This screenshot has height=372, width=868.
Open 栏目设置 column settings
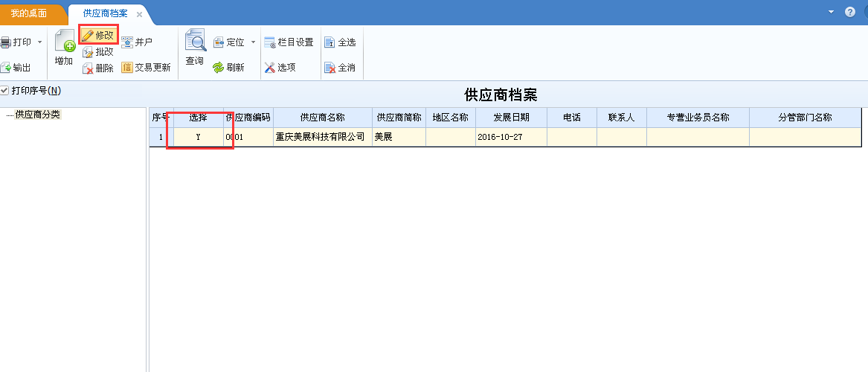tap(270, 42)
